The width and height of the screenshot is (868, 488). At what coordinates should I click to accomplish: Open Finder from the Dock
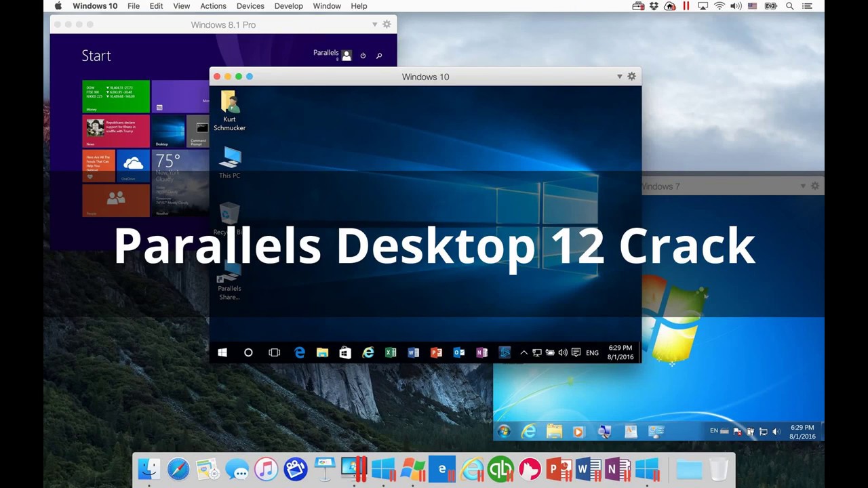coord(149,469)
